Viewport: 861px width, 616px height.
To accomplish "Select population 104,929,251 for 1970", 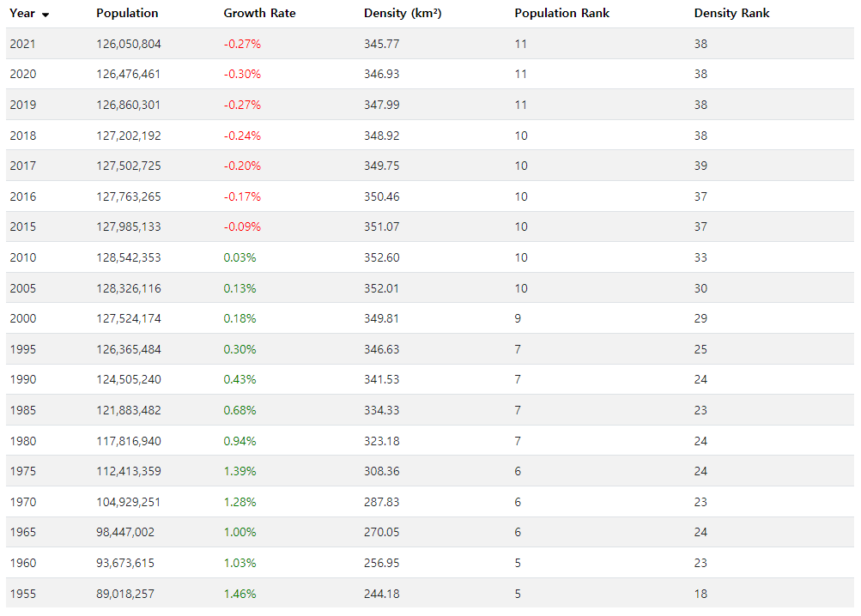I will [x=129, y=502].
